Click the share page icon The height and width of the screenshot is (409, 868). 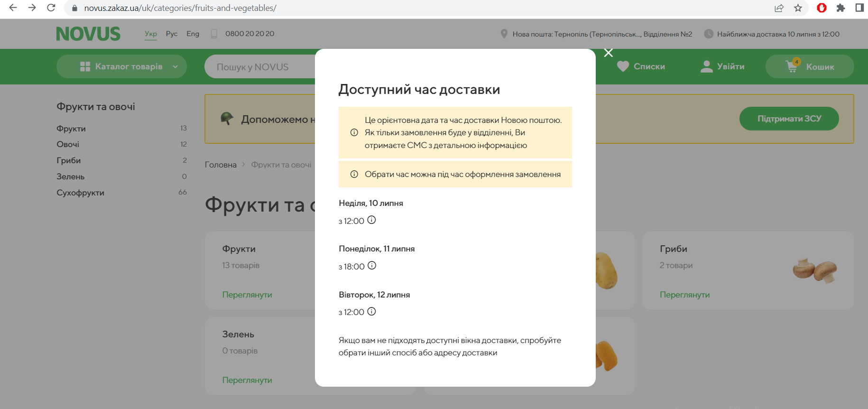pos(779,8)
